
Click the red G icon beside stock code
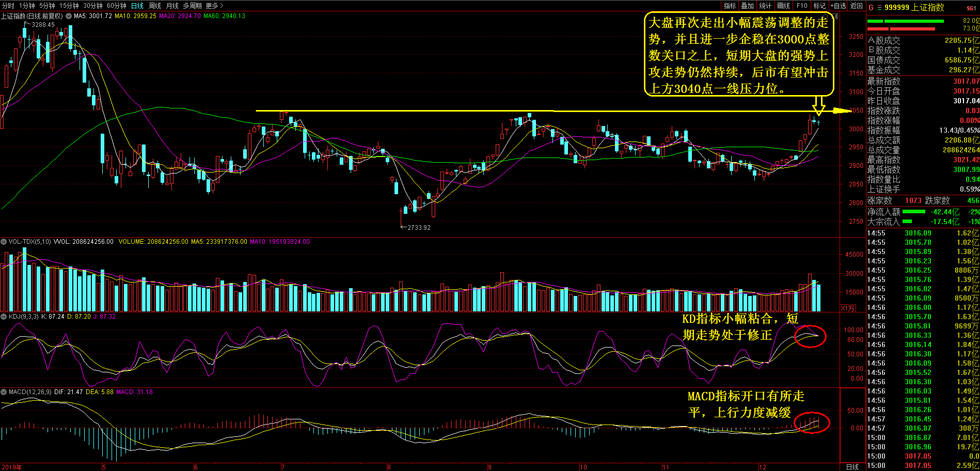(871, 8)
